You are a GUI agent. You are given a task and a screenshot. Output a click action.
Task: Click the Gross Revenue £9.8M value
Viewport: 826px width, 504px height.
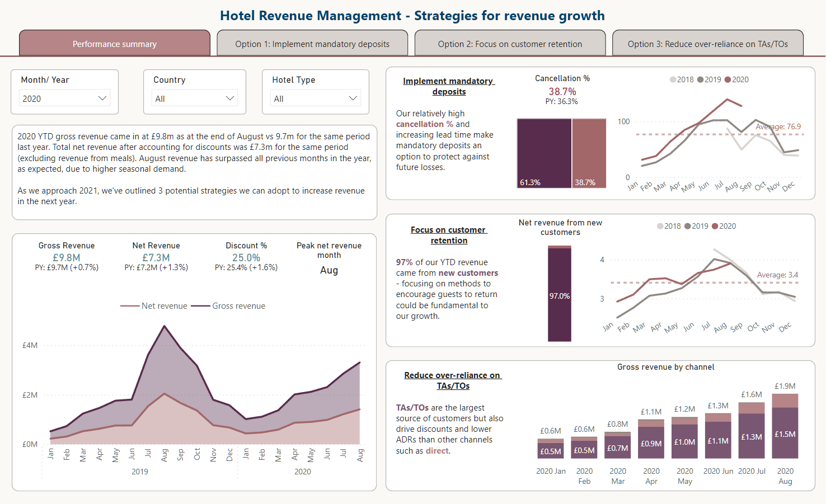point(67,258)
